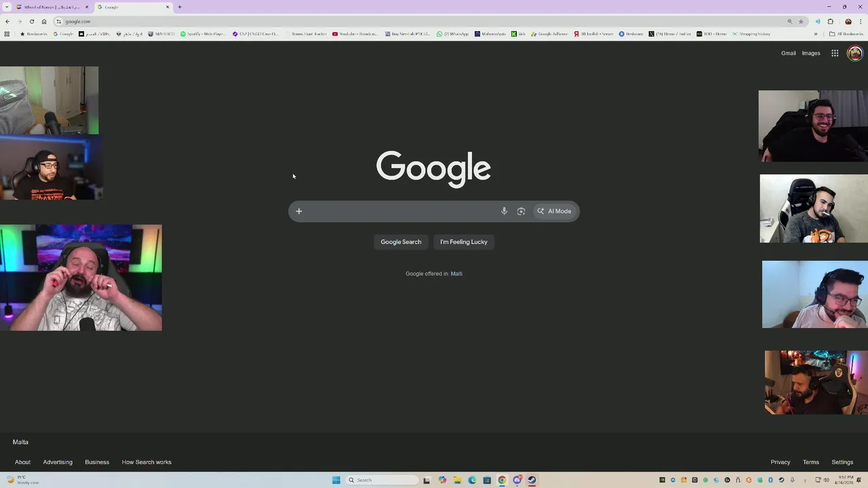The height and width of the screenshot is (488, 868).
Task: Open the Google AdSense bookmark
Action: click(x=549, y=34)
